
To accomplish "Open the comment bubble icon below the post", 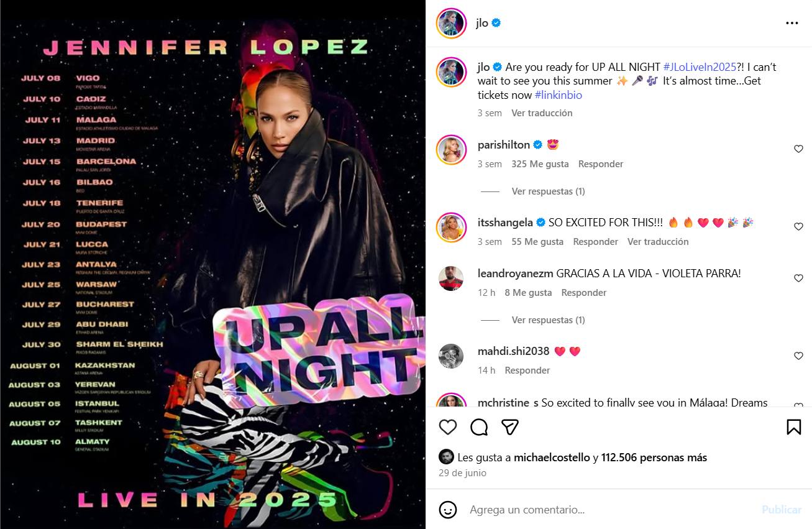I will coord(479,427).
